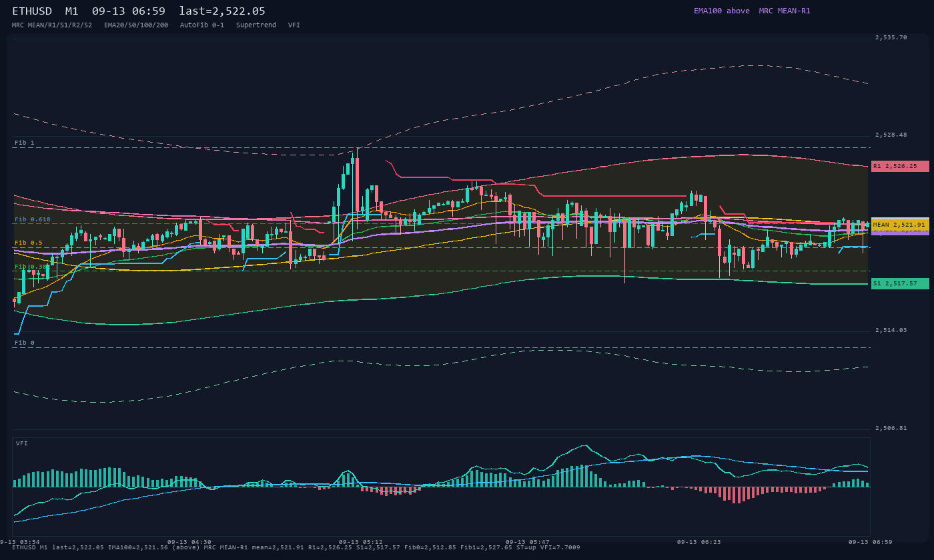Image resolution: width=934 pixels, height=560 pixels.
Task: Click the 'AutoFib 0-1' indicator label
Action: [x=202, y=25]
